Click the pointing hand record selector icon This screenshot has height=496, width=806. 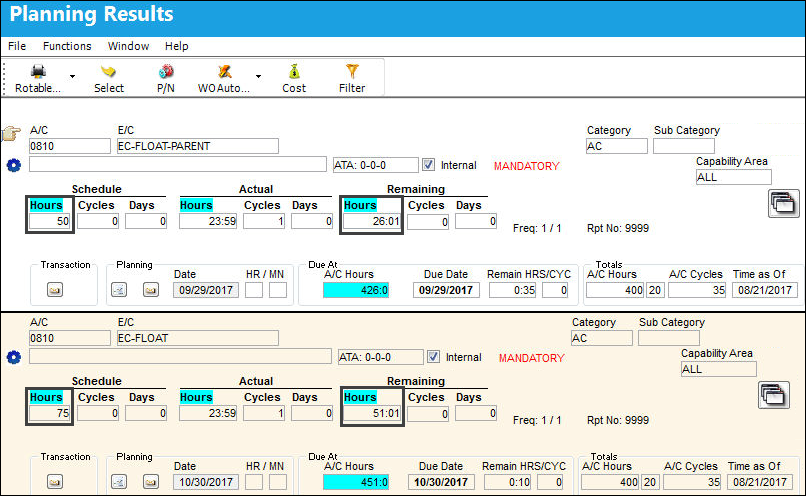11,134
